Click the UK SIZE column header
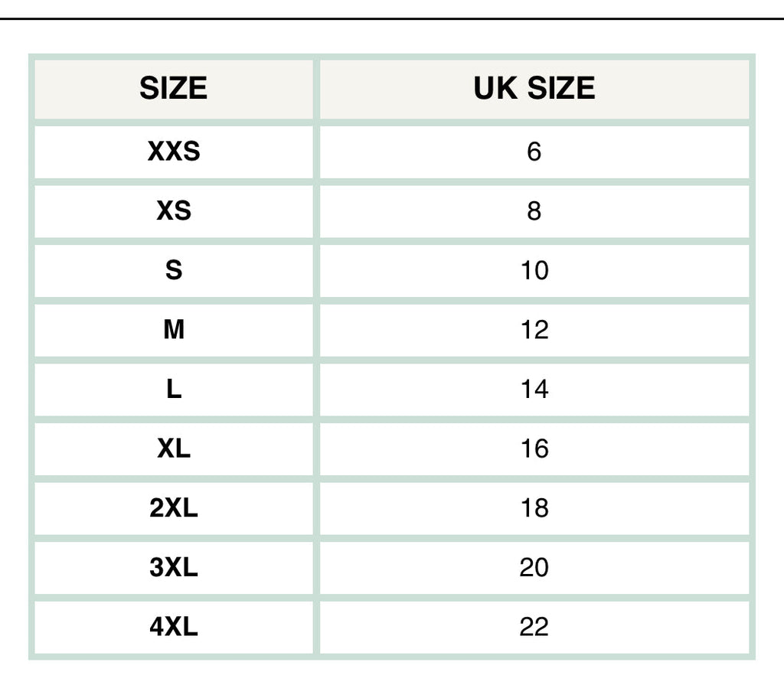This screenshot has height=698, width=784. coord(534,89)
